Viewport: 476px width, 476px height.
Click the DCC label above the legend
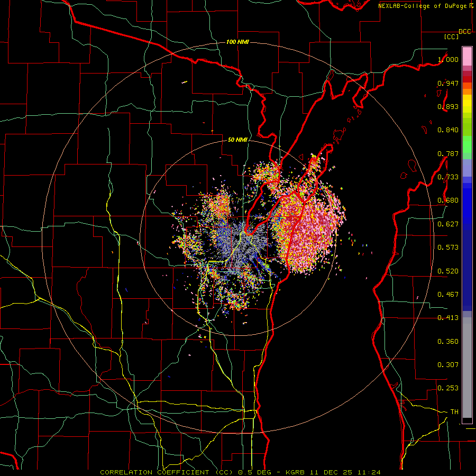coord(465,32)
